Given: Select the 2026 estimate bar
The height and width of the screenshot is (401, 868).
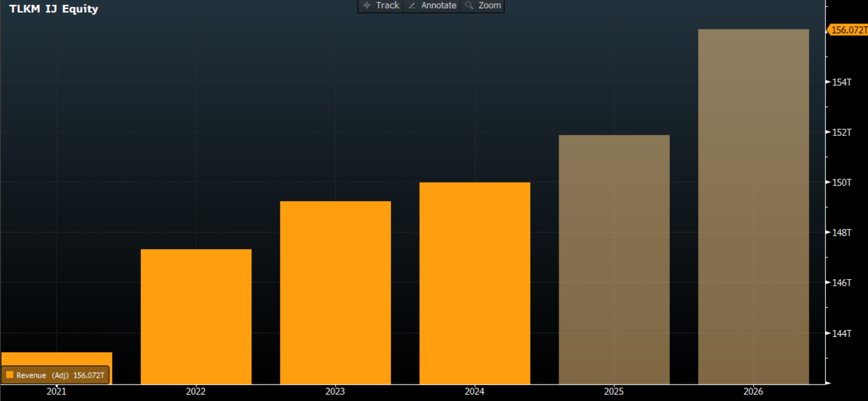Looking at the screenshot, I should (754, 207).
